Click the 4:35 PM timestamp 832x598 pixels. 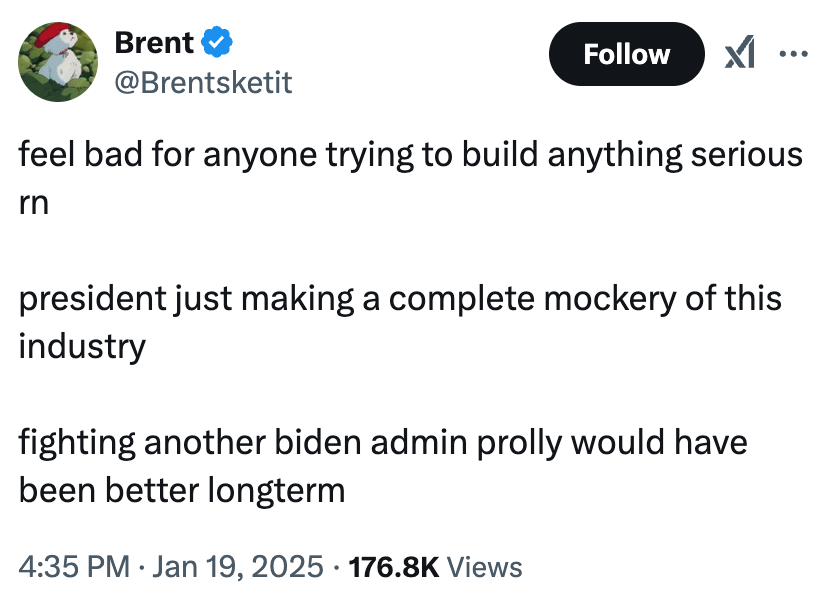pyautogui.click(x=76, y=567)
